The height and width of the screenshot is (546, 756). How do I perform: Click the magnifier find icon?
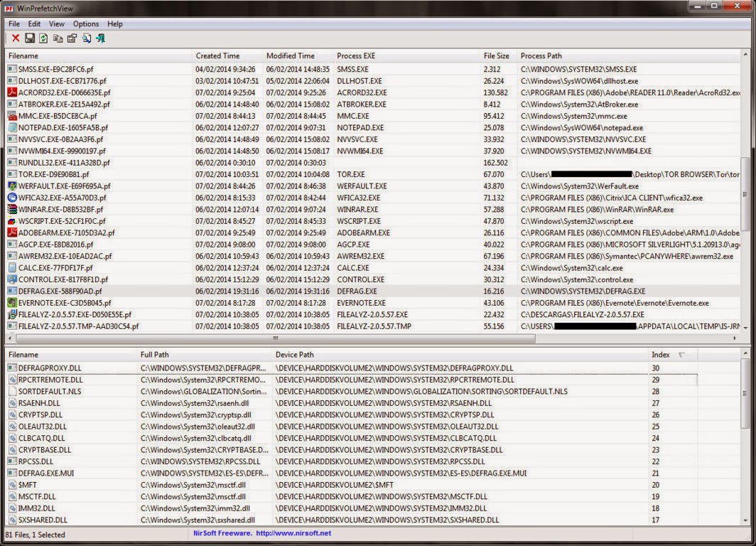(x=86, y=38)
